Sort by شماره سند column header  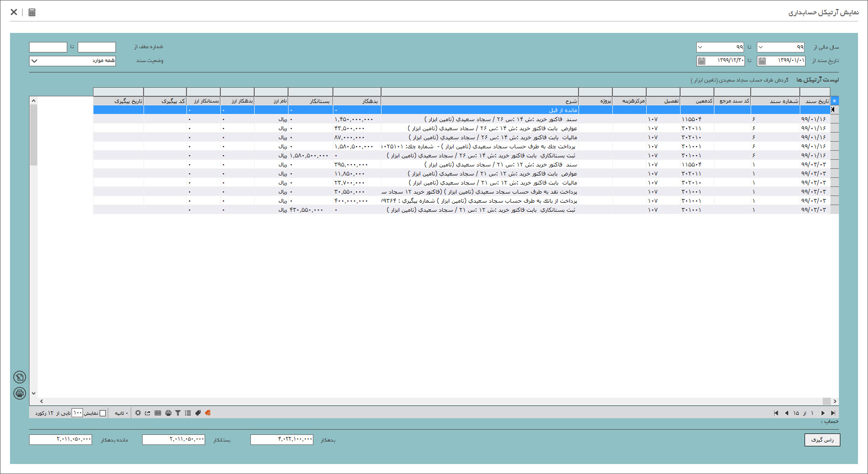coord(775,101)
